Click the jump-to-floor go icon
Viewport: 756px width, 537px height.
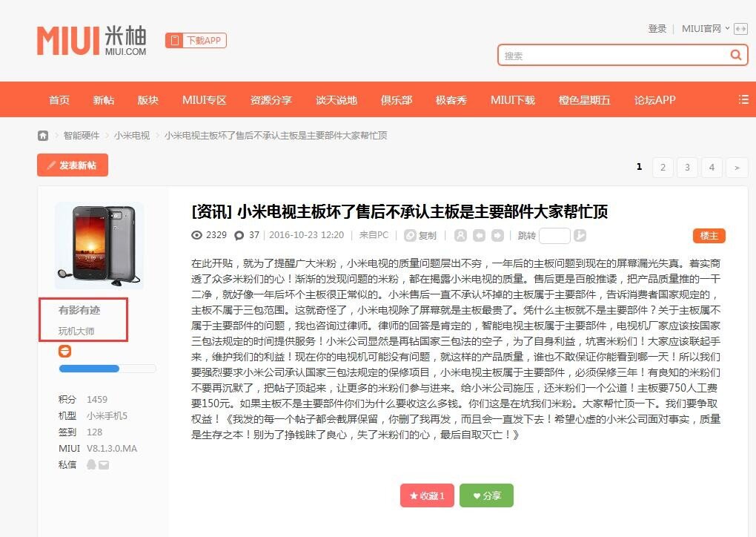tap(580, 235)
